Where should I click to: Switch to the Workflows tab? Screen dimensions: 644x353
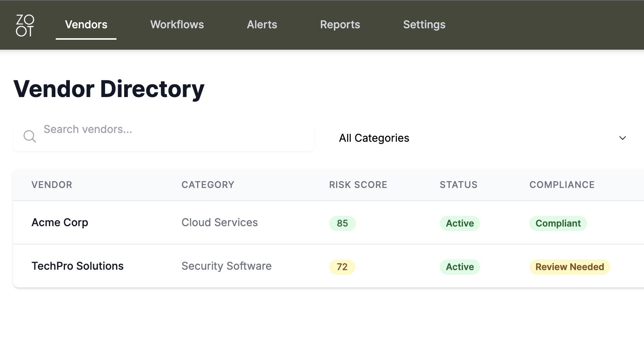(177, 24)
